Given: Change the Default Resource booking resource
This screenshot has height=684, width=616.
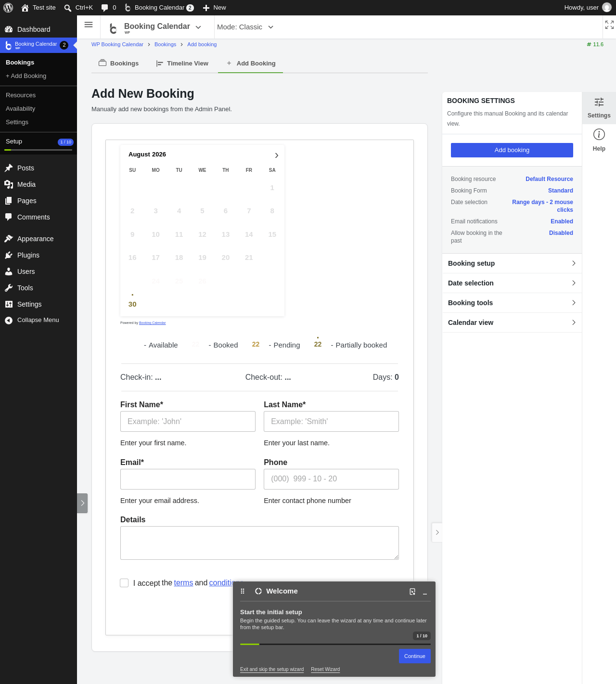Looking at the screenshot, I should click(549, 179).
